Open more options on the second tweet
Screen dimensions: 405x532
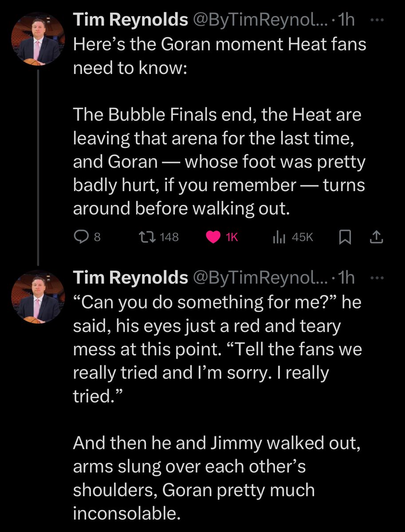pyautogui.click(x=376, y=278)
